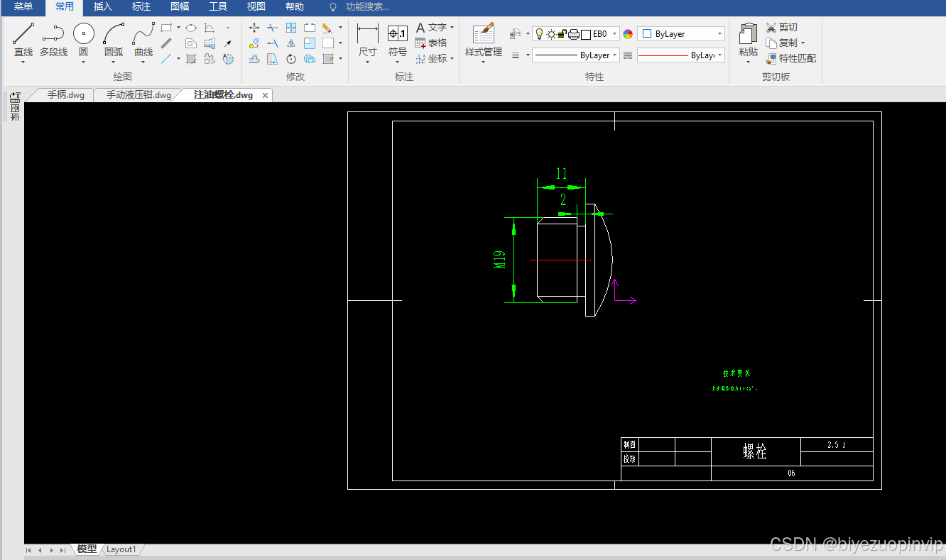Click the rotate tool icon

pyautogui.click(x=291, y=59)
